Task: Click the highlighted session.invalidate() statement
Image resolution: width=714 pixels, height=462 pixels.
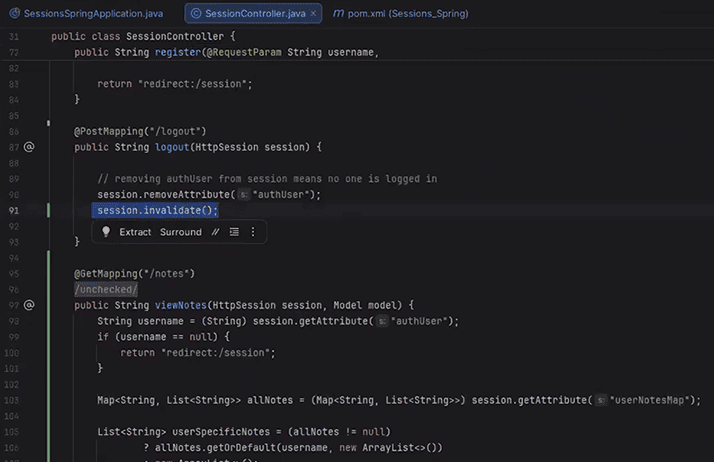Action: (157, 210)
